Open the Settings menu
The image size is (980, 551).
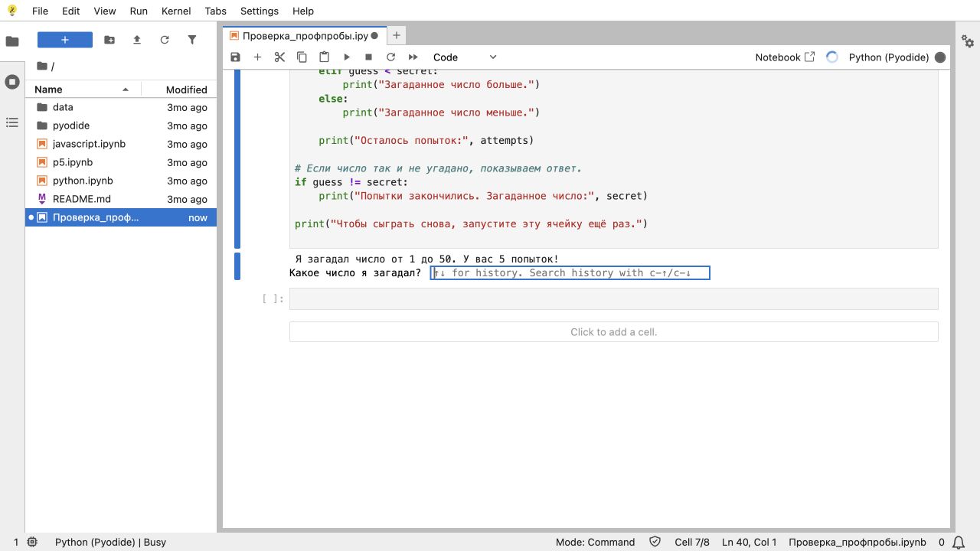tap(260, 11)
